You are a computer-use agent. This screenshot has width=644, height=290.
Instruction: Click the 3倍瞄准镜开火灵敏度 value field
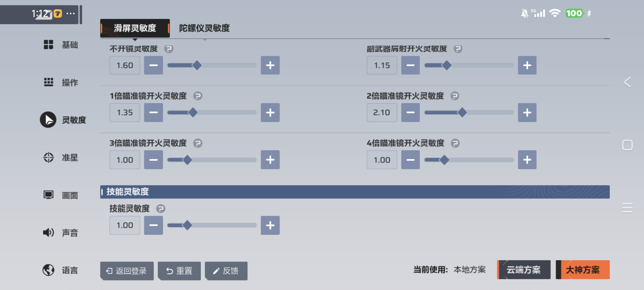125,160
